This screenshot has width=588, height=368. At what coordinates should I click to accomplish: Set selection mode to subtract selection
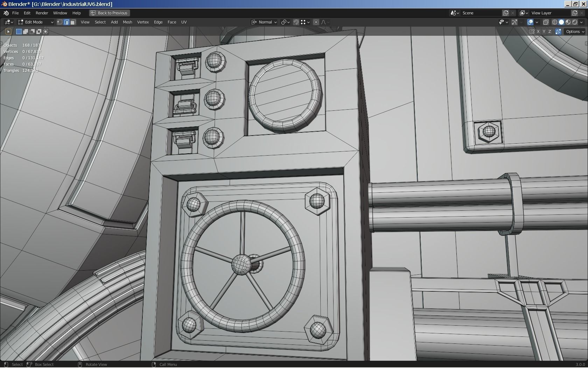pyautogui.click(x=32, y=32)
